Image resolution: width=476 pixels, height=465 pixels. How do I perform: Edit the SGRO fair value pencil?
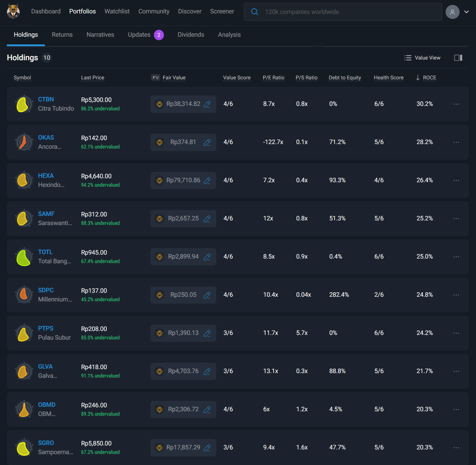(207, 448)
